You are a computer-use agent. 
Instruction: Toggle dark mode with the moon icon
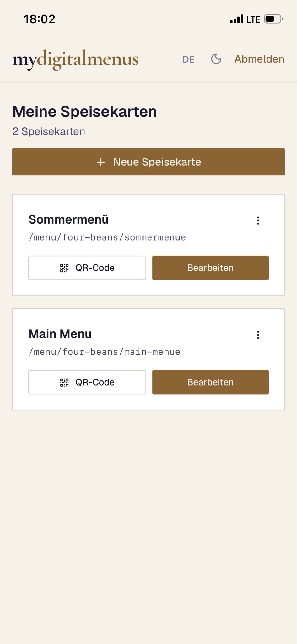(x=216, y=59)
